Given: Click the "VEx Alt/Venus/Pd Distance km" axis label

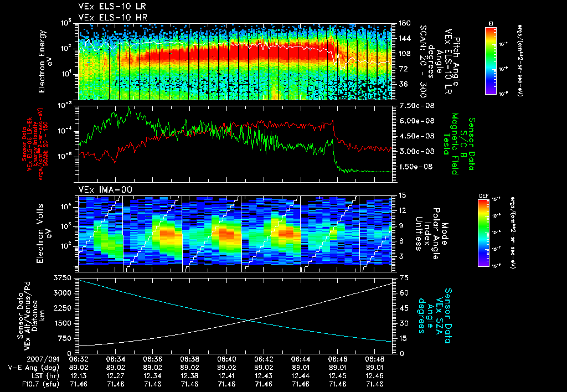Looking at the screenshot, I should [x=31, y=316].
